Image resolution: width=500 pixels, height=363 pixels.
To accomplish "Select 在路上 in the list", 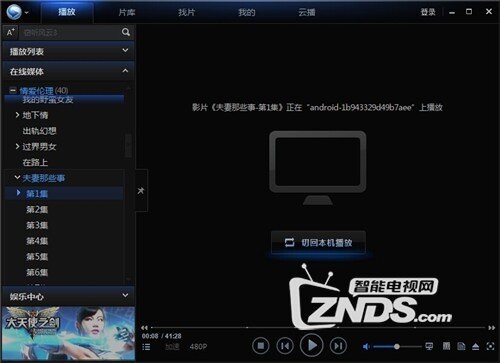I will pyautogui.click(x=35, y=162).
